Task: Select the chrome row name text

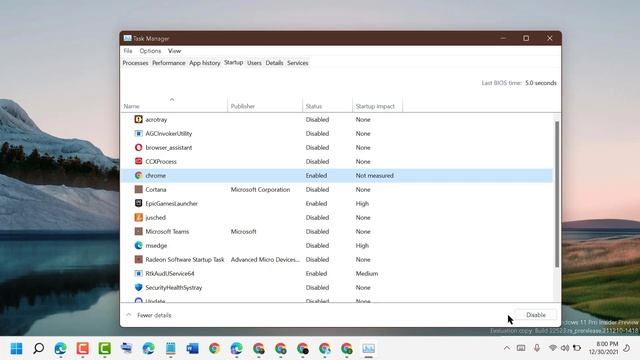Action: click(x=156, y=176)
